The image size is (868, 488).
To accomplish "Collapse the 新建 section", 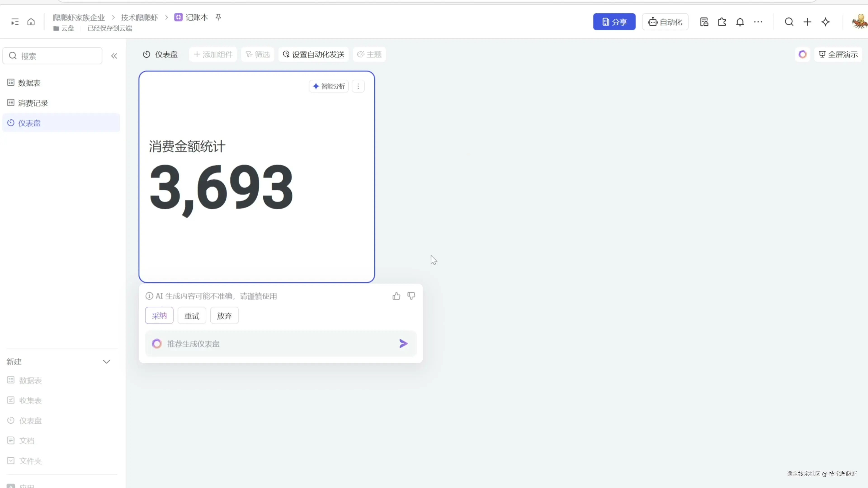I will [x=106, y=362].
